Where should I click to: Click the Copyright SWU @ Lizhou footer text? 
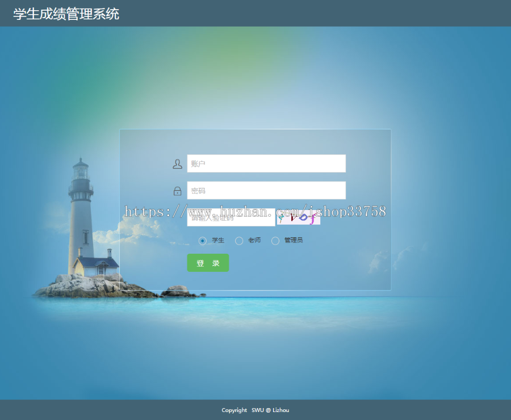click(255, 410)
